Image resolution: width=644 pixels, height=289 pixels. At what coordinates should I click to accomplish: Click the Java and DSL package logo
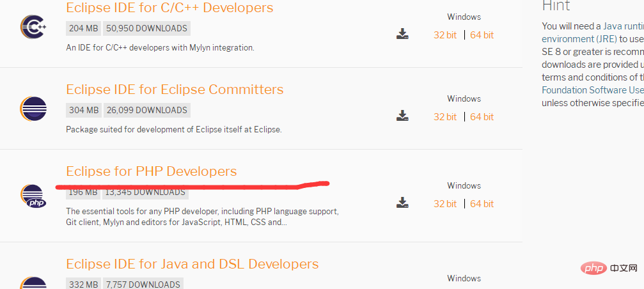click(x=33, y=283)
